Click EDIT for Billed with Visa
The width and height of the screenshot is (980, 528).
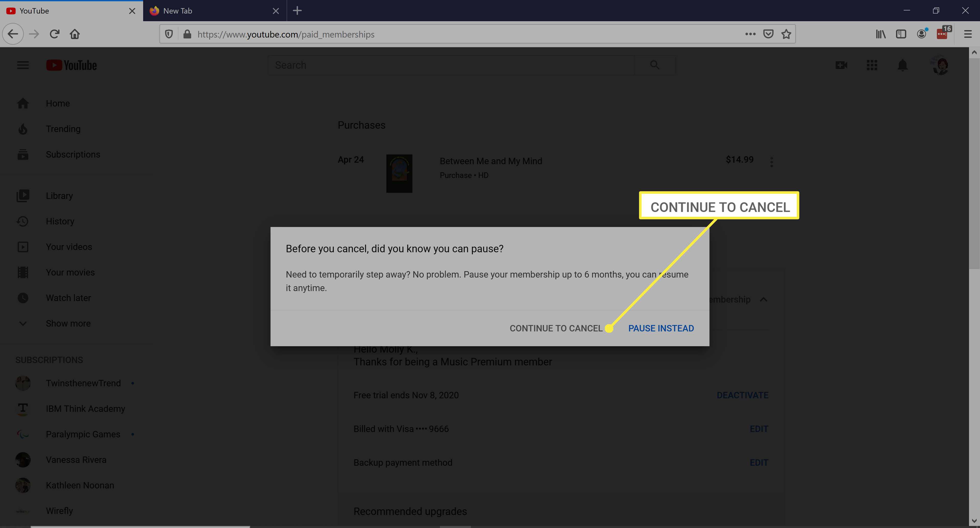[759, 429]
